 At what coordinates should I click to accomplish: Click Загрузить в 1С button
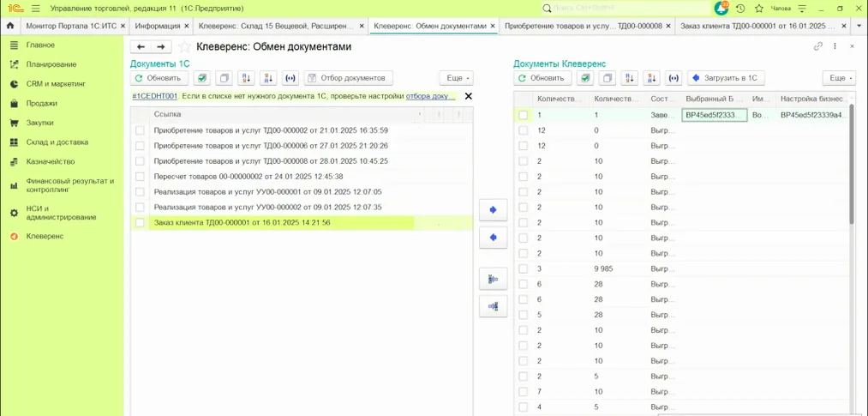(x=727, y=78)
